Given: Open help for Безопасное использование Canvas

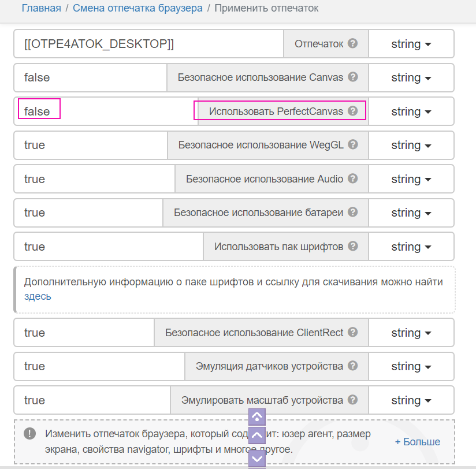Looking at the screenshot, I should click(353, 77).
